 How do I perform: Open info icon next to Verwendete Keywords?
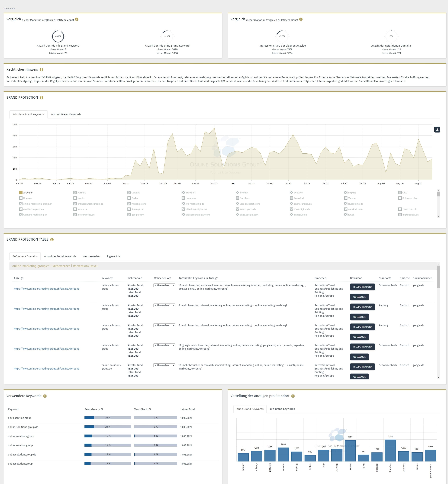pyautogui.click(x=45, y=396)
